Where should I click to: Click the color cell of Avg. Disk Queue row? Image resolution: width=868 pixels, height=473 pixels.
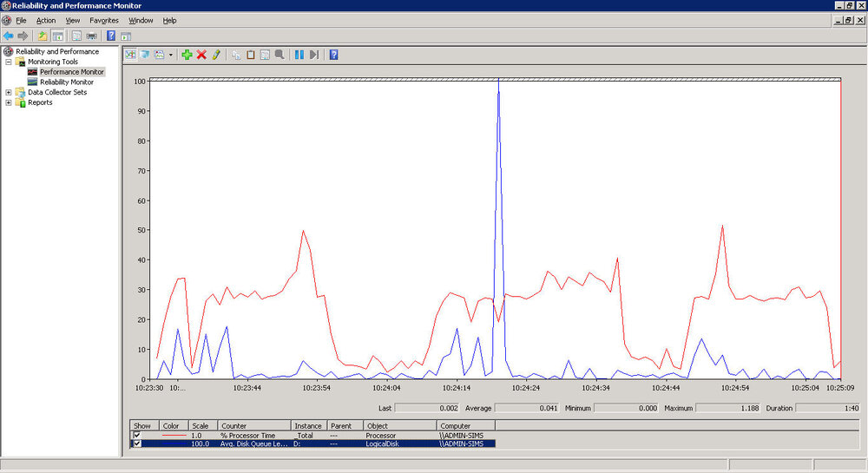coord(174,443)
